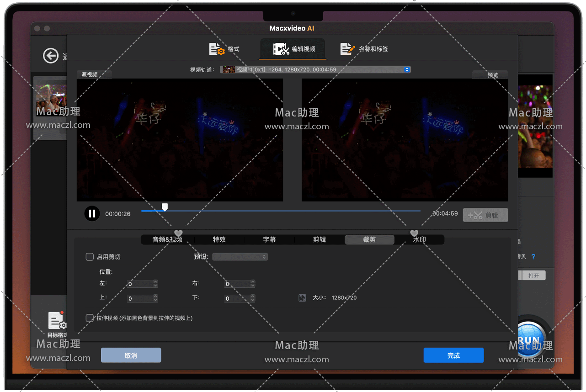Click the 格式 format icon
Image resolution: width=586 pixels, height=392 pixels.
pyautogui.click(x=217, y=49)
